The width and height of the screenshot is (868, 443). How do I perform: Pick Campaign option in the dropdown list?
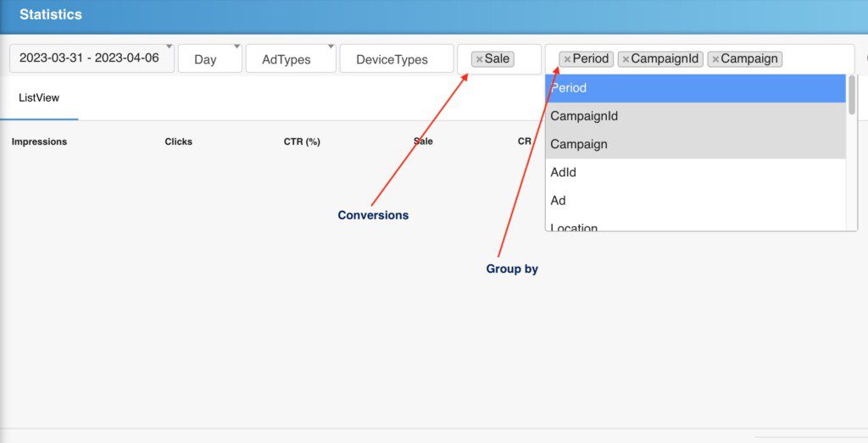[695, 144]
